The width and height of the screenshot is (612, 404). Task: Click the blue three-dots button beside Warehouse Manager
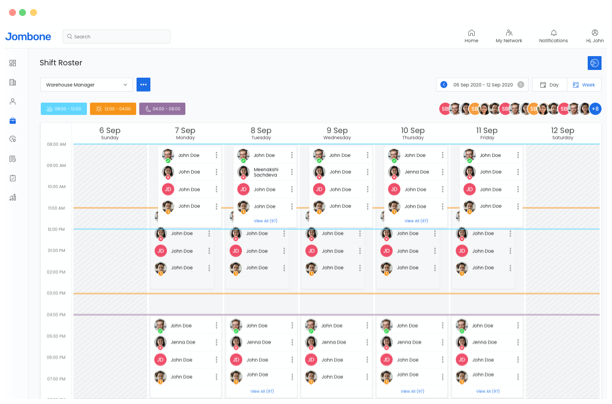143,85
